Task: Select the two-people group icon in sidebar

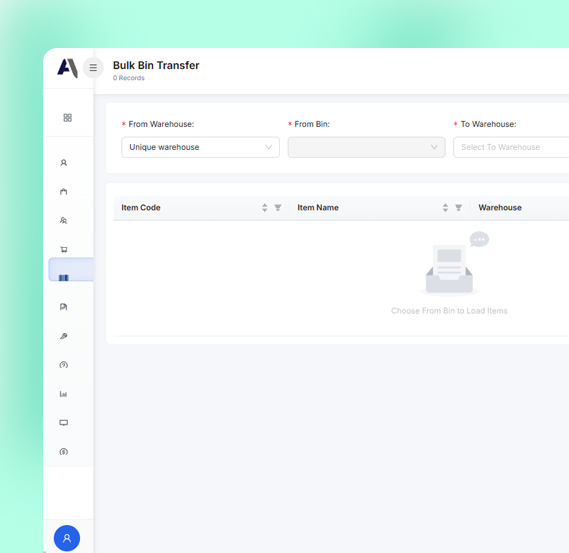Action: 64,220
